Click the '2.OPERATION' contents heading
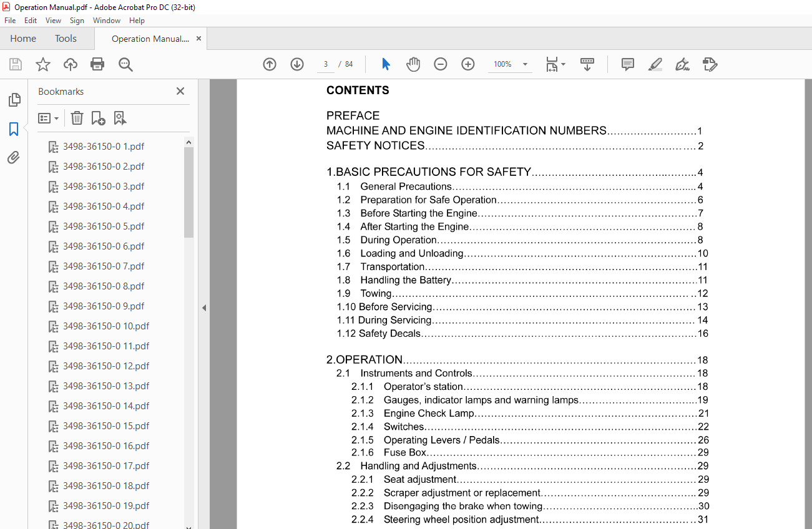The width and height of the screenshot is (812, 529). (517, 360)
